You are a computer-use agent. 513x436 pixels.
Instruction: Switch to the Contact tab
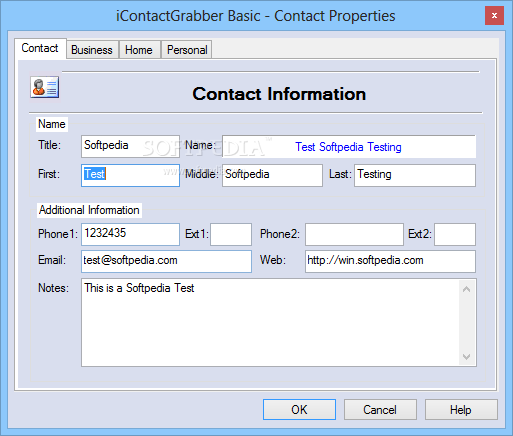40,48
